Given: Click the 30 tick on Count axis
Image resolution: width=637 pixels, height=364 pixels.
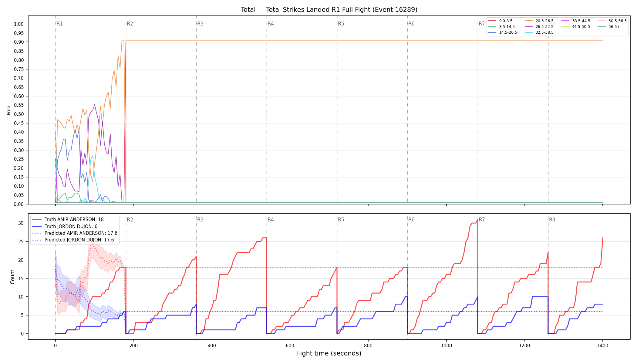Looking at the screenshot, I should point(21,223).
